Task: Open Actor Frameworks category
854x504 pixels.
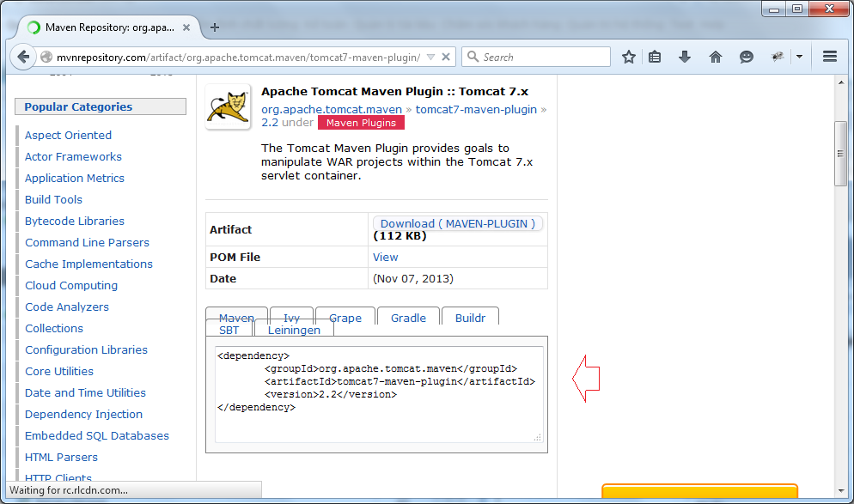Action: tap(73, 157)
